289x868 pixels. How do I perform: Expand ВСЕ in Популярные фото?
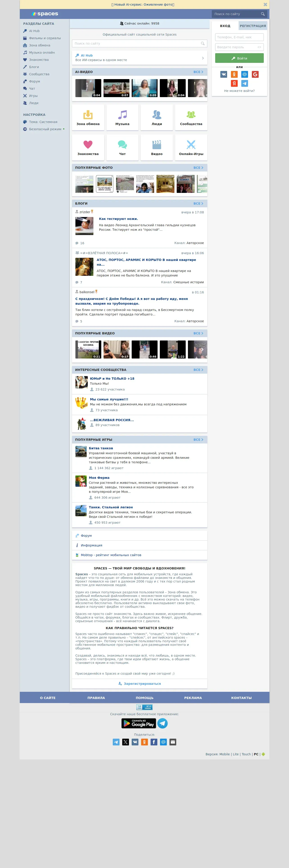pos(198,167)
